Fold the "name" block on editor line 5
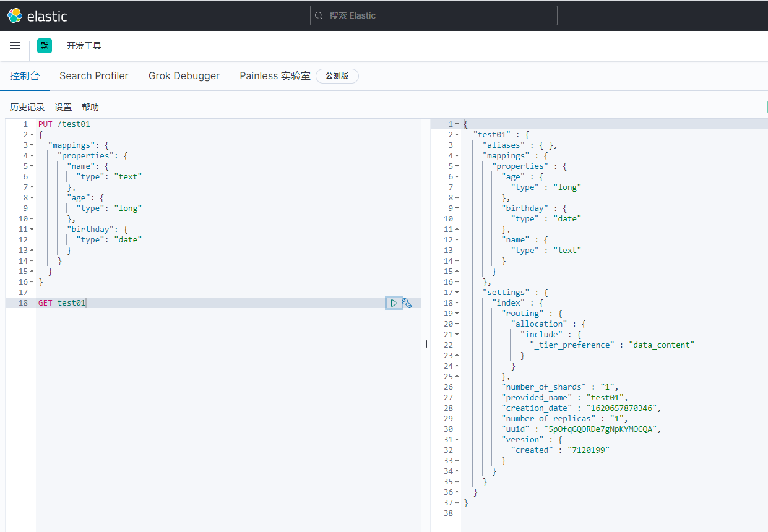 click(x=32, y=166)
